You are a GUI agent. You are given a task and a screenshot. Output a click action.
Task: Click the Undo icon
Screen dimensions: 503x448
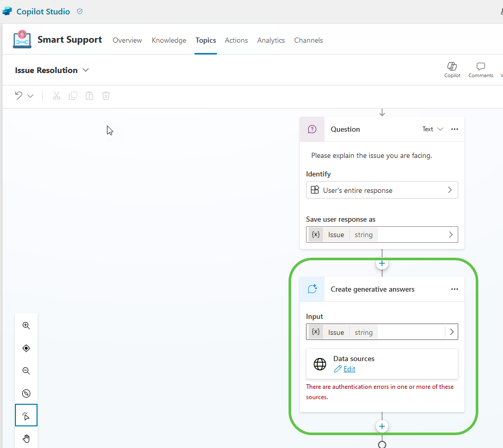pyautogui.click(x=20, y=96)
